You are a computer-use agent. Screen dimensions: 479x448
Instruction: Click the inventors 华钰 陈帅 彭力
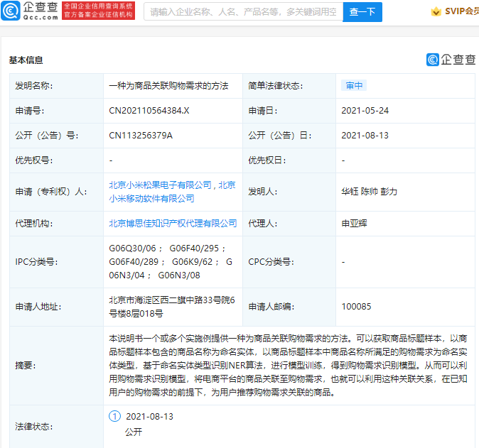pyautogui.click(x=369, y=192)
